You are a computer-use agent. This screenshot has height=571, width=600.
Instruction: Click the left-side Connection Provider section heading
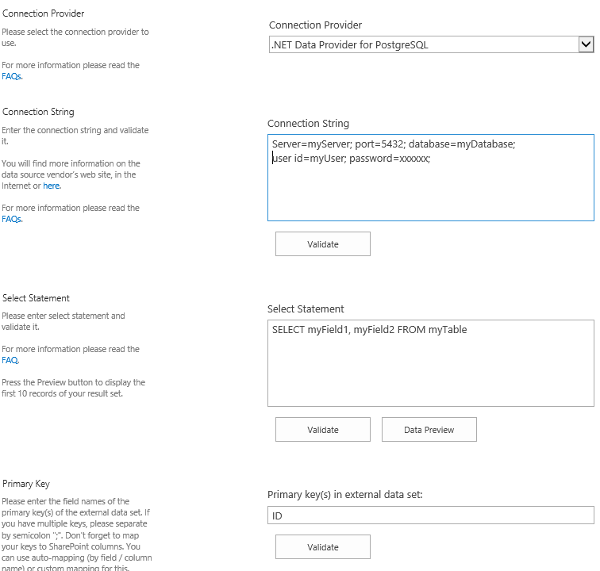(43, 14)
